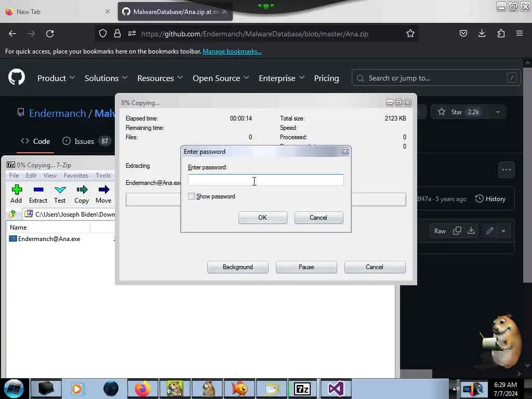Image resolution: width=532 pixels, height=399 pixels.
Task: Click the Background button in copying dialog
Action: coord(237,267)
